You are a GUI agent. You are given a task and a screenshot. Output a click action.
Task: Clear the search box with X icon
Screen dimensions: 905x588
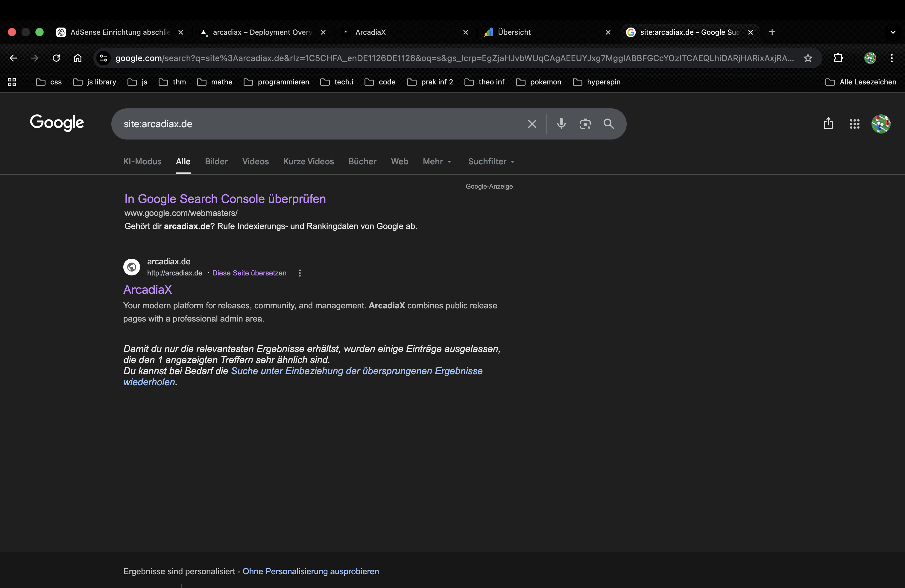[532, 124]
